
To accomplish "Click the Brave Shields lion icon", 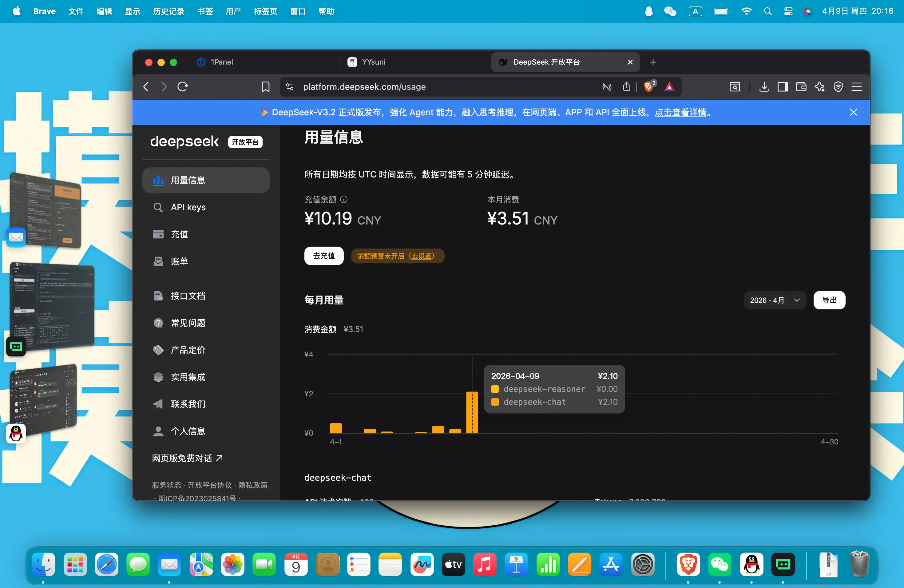I will tap(648, 87).
